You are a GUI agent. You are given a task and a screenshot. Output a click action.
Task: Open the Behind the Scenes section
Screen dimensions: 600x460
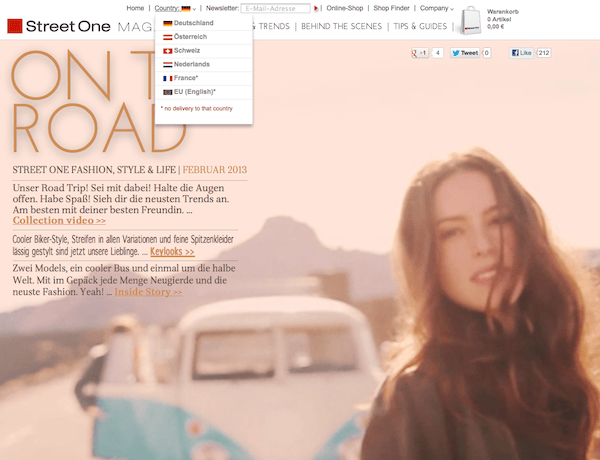click(x=341, y=26)
